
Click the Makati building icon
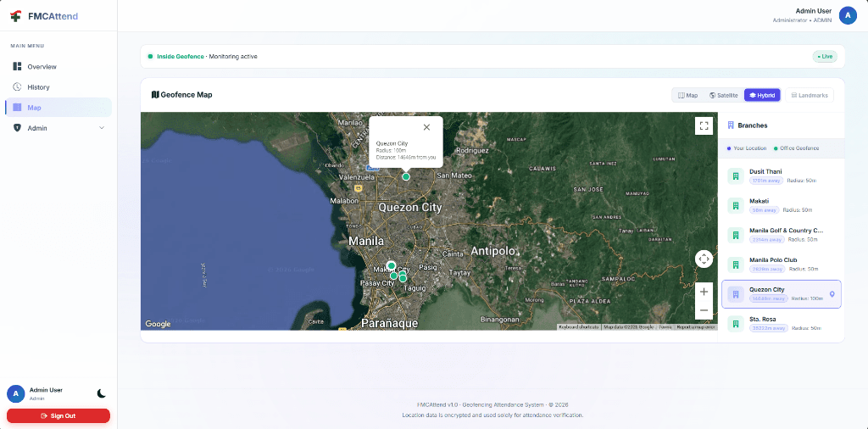coord(736,205)
